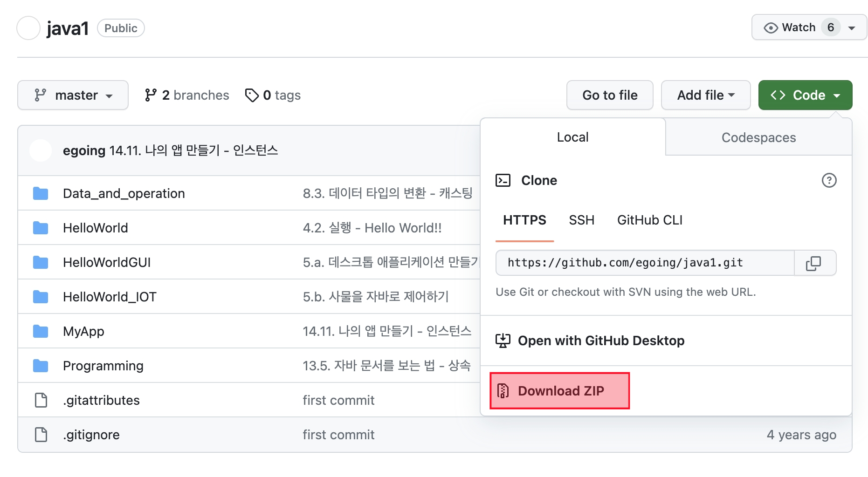The width and height of the screenshot is (868, 477).
Task: Expand the Watch options caret
Action: pyautogui.click(x=852, y=28)
